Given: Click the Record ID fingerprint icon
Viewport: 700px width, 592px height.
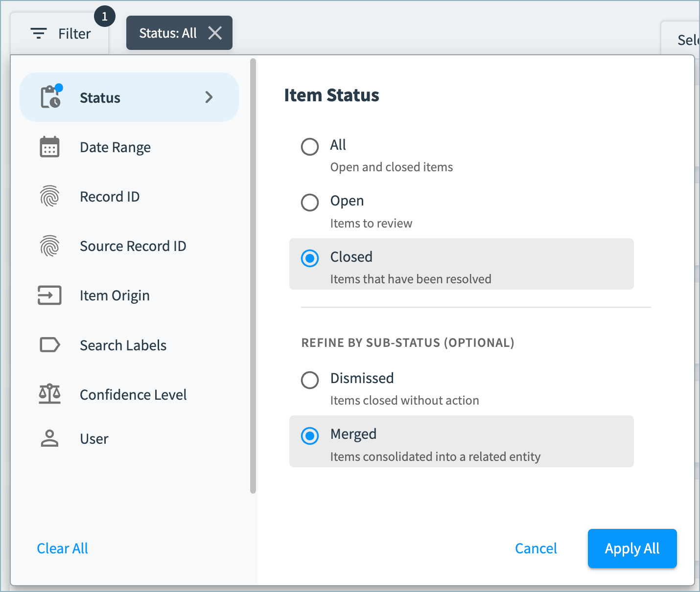Looking at the screenshot, I should point(49,196).
